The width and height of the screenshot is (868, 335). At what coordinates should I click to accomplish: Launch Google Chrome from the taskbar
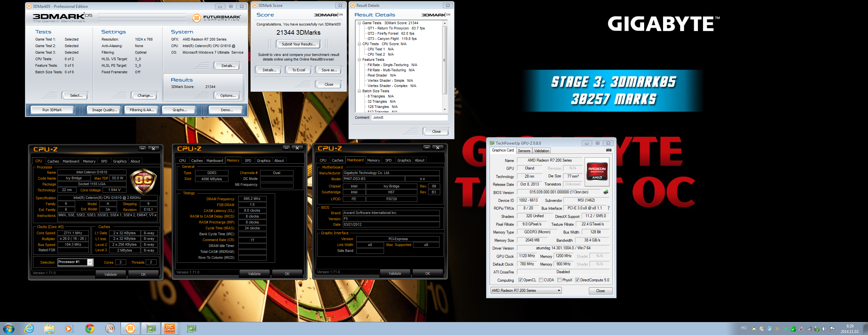coord(90,328)
